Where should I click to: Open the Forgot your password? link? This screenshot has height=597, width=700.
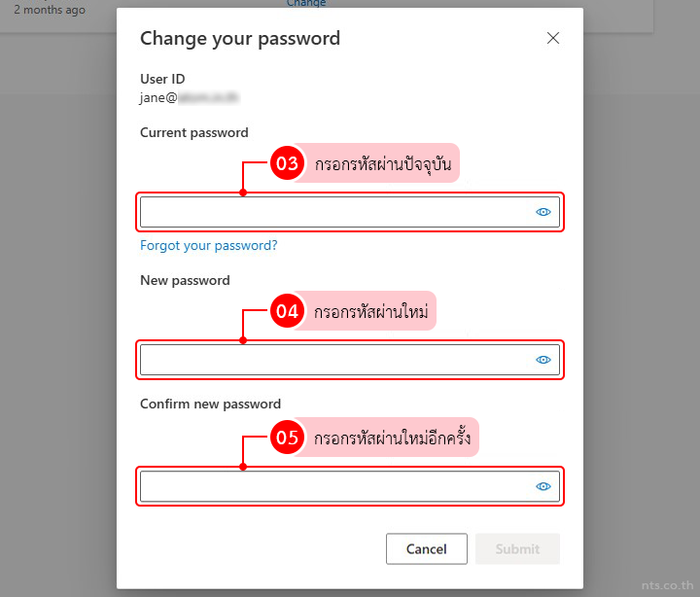[x=209, y=246]
